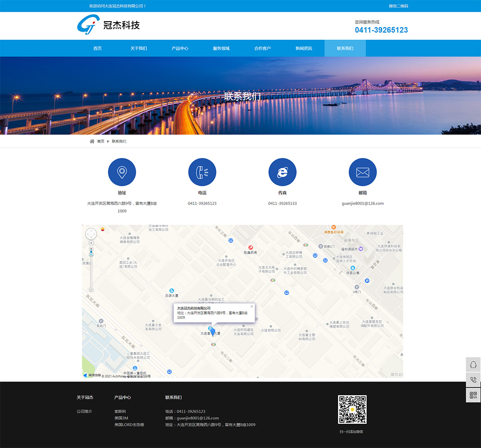
Task: Open the 产品中心 navigation menu item
Action: (x=180, y=48)
